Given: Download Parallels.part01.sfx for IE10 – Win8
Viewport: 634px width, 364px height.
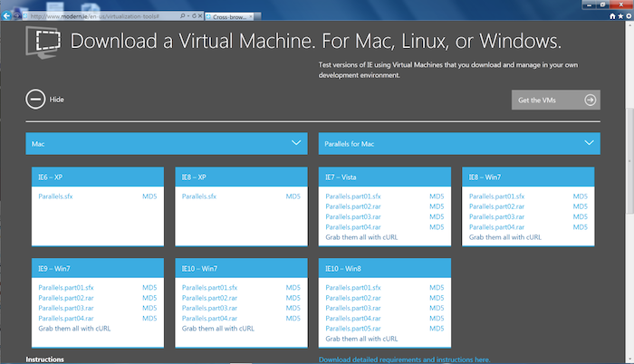Looking at the screenshot, I should tap(353, 288).
